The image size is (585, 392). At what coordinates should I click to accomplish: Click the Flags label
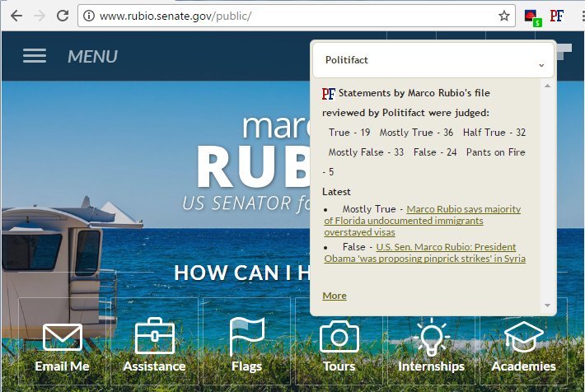pyautogui.click(x=246, y=366)
